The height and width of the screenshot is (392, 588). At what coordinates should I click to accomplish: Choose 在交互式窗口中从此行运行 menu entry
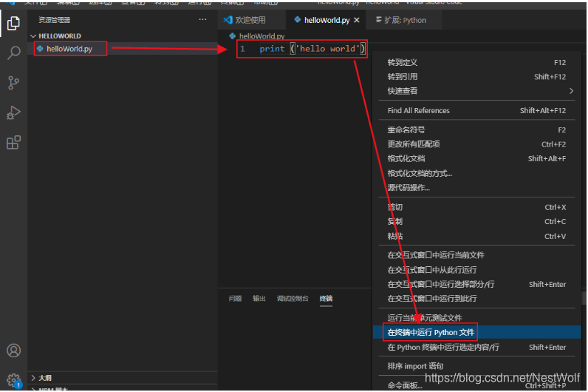pos(476,270)
